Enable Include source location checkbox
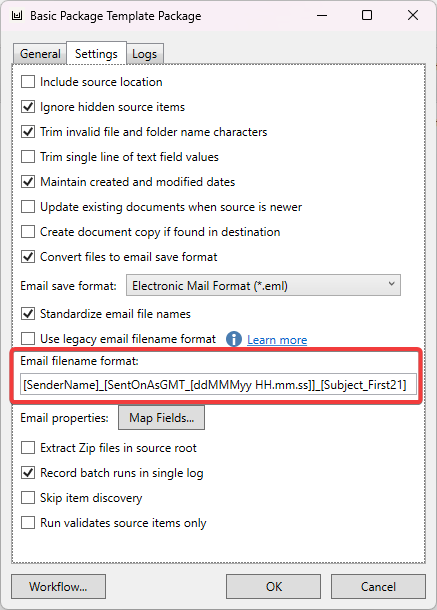This screenshot has height=610, width=437. [x=28, y=82]
